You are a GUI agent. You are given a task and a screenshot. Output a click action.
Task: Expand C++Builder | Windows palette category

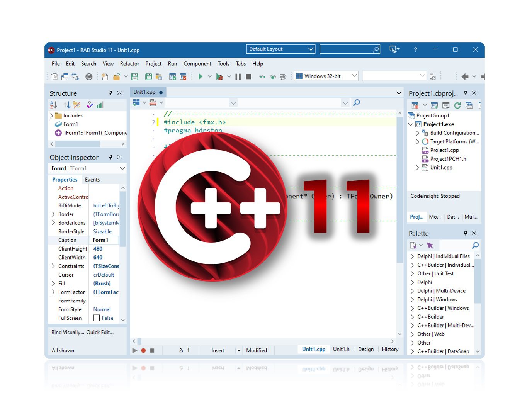(412, 308)
